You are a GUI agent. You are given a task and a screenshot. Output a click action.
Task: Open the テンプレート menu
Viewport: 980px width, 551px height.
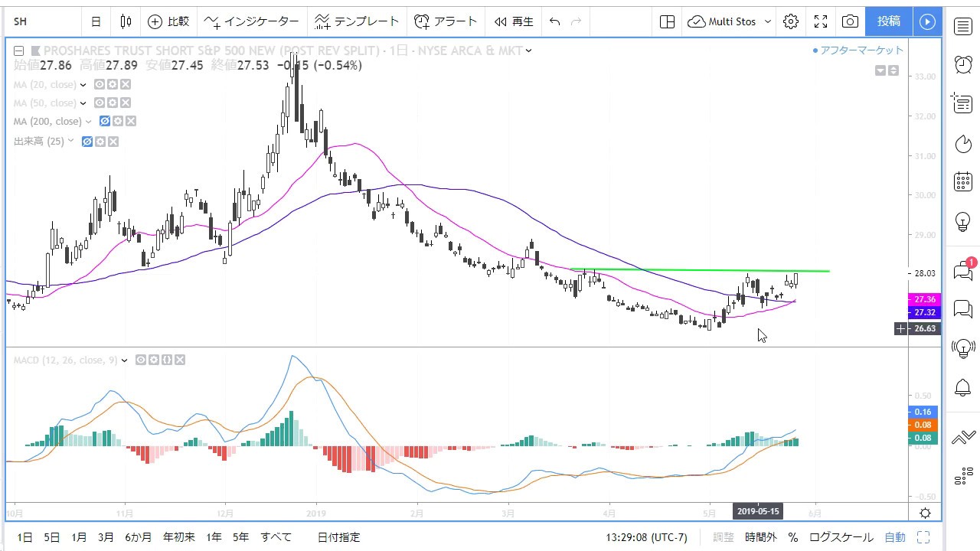click(357, 21)
